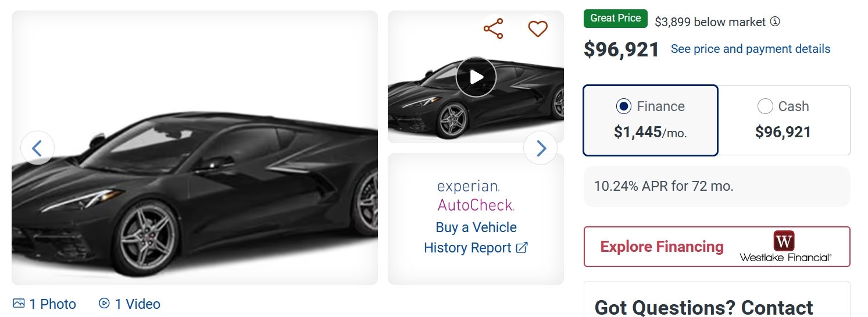Viewport: 868px width, 317px height.
Task: Open info icon beside below market
Action: point(775,22)
